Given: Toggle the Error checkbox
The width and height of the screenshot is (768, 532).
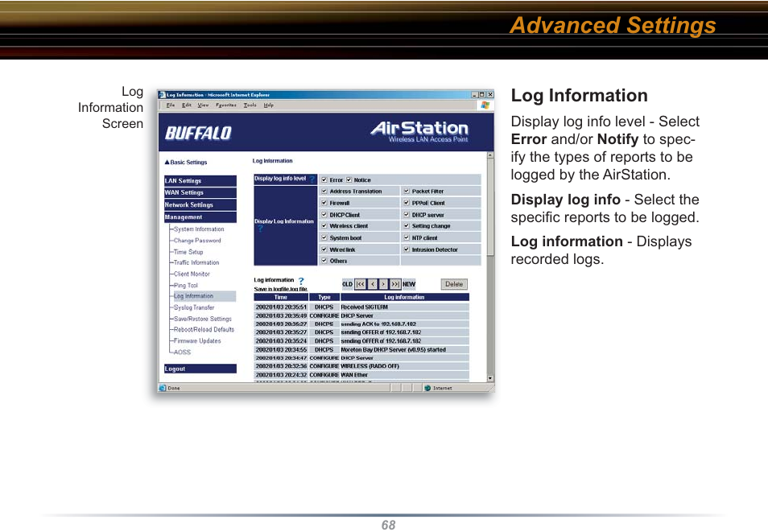Looking at the screenshot, I should coord(324,179).
